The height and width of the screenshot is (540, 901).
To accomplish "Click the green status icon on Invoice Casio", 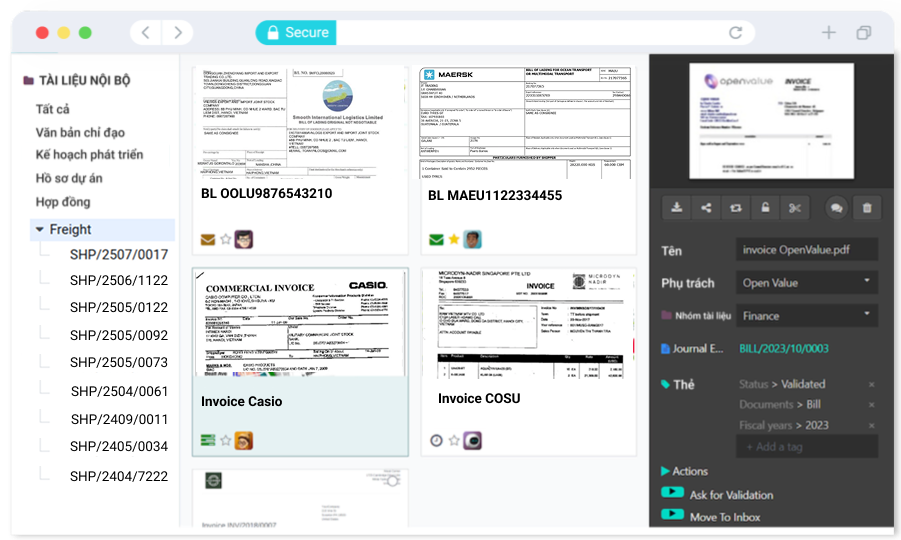I will (x=208, y=441).
